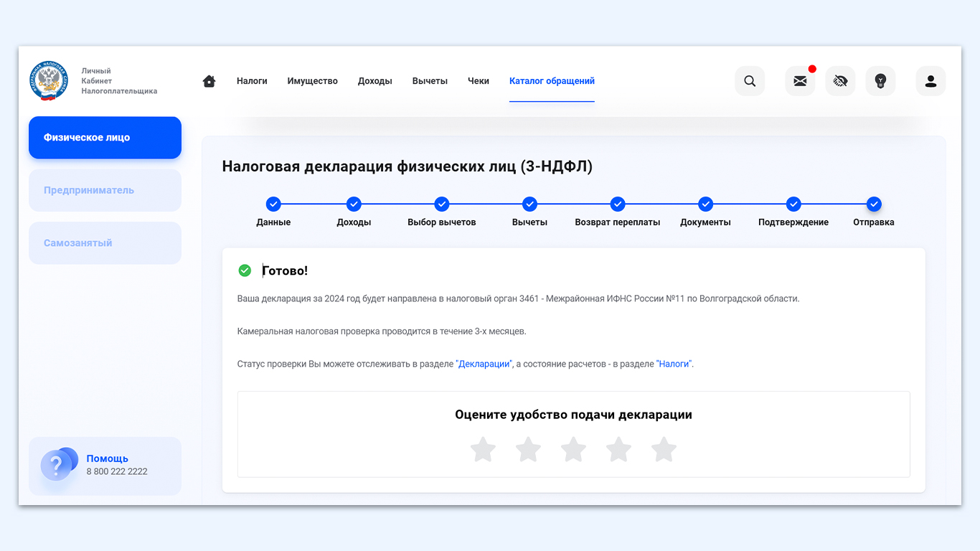Click the green Готово checkmark icon

point(245,270)
